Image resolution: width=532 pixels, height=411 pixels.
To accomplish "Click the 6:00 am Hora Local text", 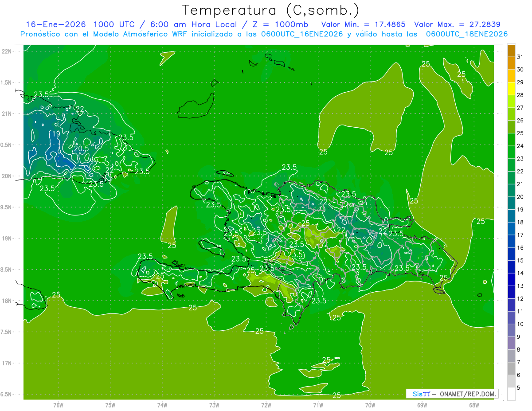I will (193, 24).
